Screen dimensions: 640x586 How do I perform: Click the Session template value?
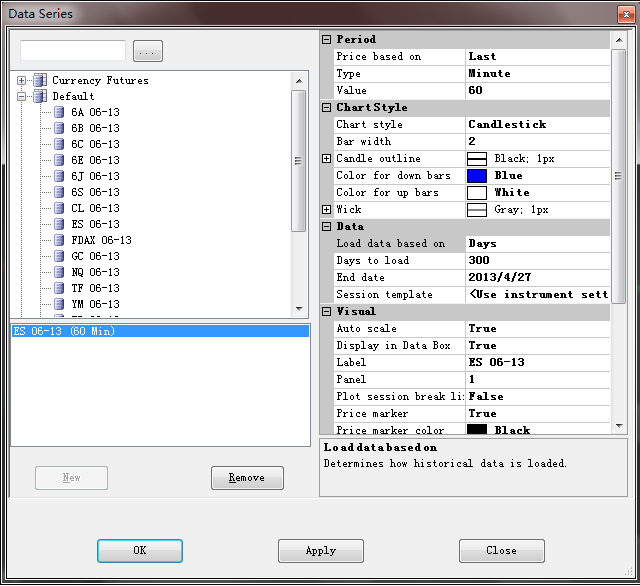point(538,295)
